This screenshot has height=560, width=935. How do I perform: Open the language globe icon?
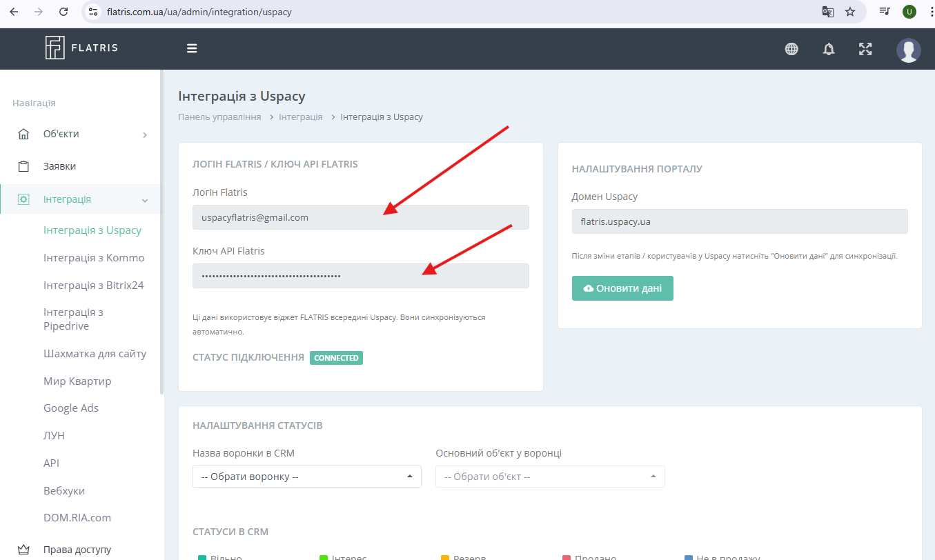(791, 49)
